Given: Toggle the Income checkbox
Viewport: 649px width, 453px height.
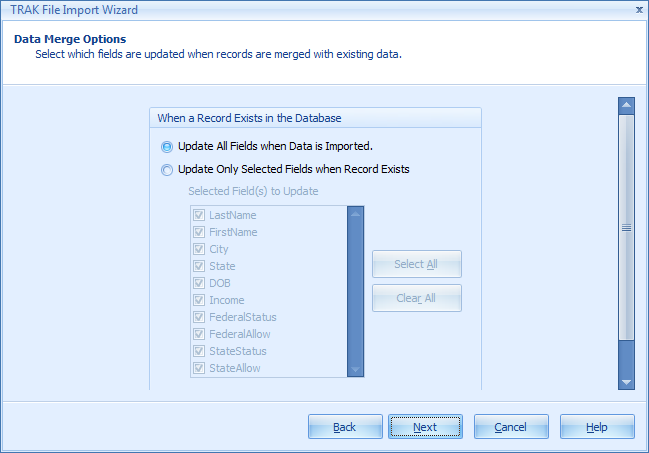Looking at the screenshot, I should pyautogui.click(x=200, y=300).
